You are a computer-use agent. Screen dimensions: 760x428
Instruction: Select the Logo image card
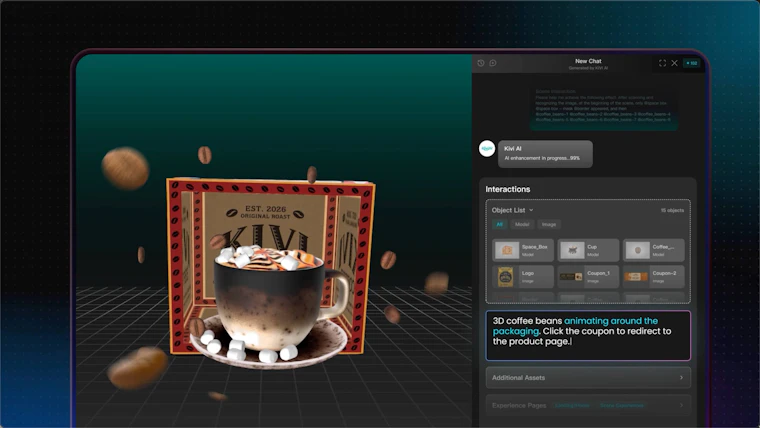(523, 276)
